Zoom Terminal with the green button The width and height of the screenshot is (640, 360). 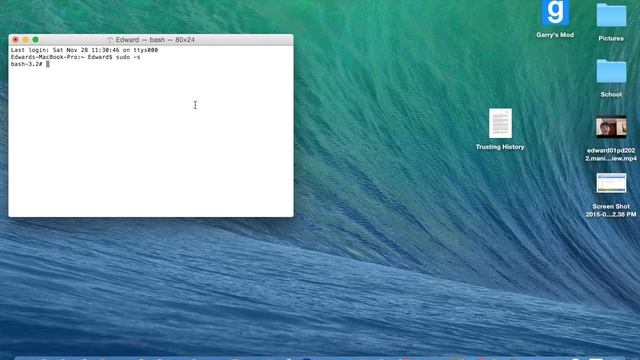[36, 40]
